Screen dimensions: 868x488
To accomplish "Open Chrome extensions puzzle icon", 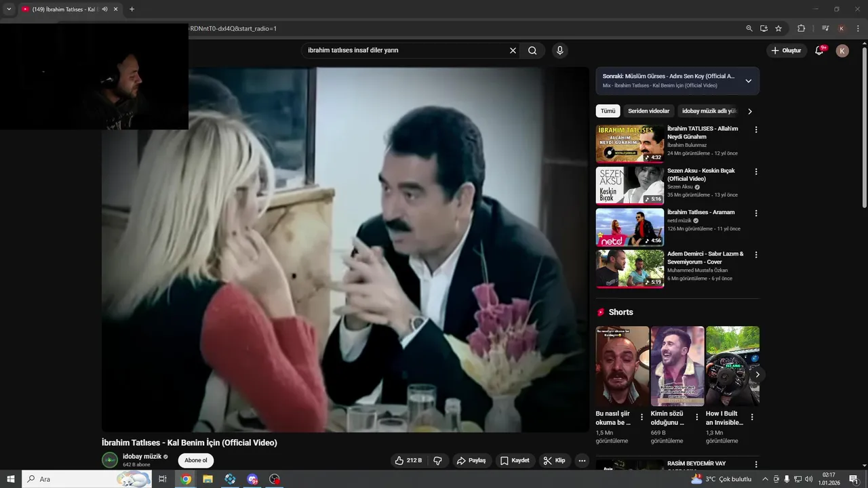I will click(x=801, y=28).
